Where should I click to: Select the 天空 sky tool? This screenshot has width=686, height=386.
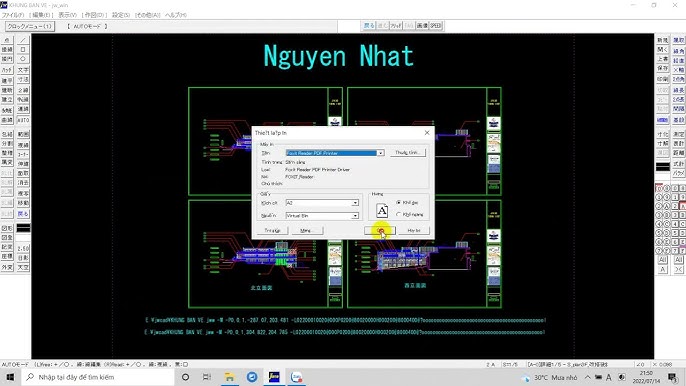(23, 267)
